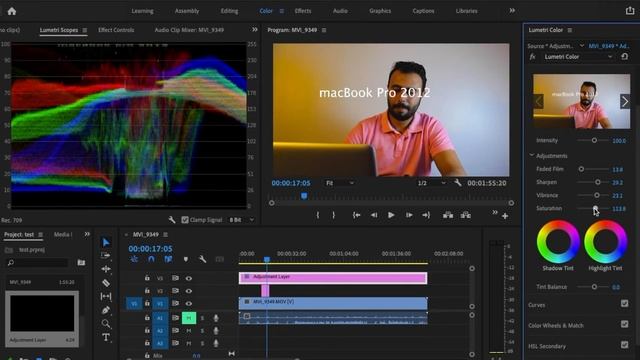Open the export share icon

[630, 11]
